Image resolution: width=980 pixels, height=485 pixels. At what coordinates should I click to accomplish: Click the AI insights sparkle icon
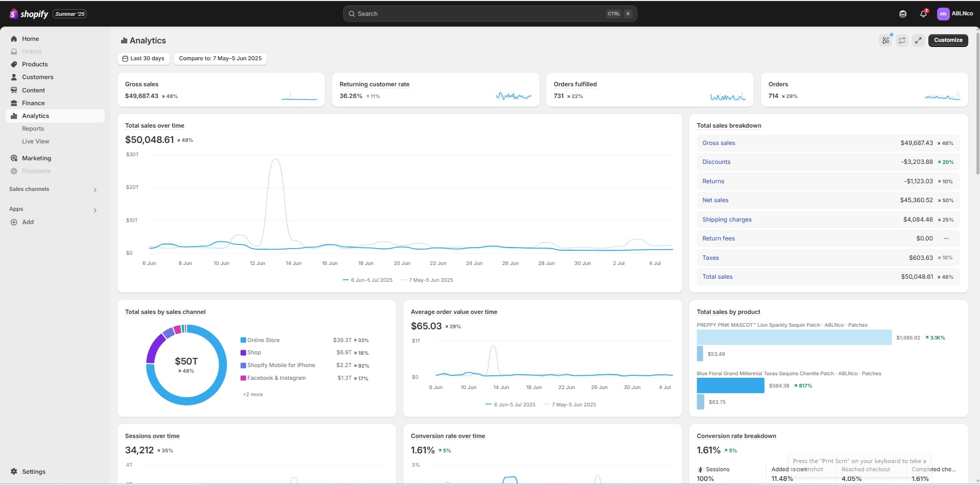click(886, 40)
